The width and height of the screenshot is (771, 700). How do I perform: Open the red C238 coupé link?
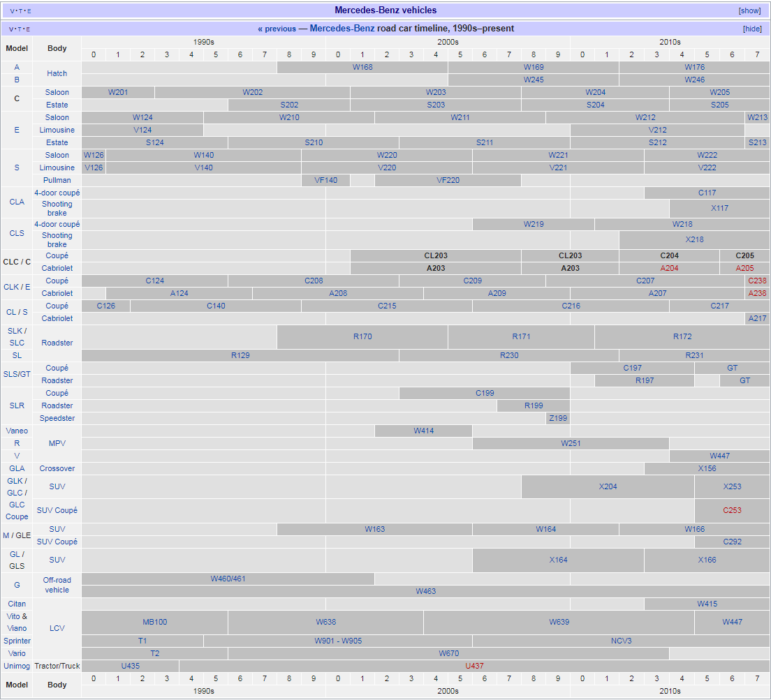[757, 281]
